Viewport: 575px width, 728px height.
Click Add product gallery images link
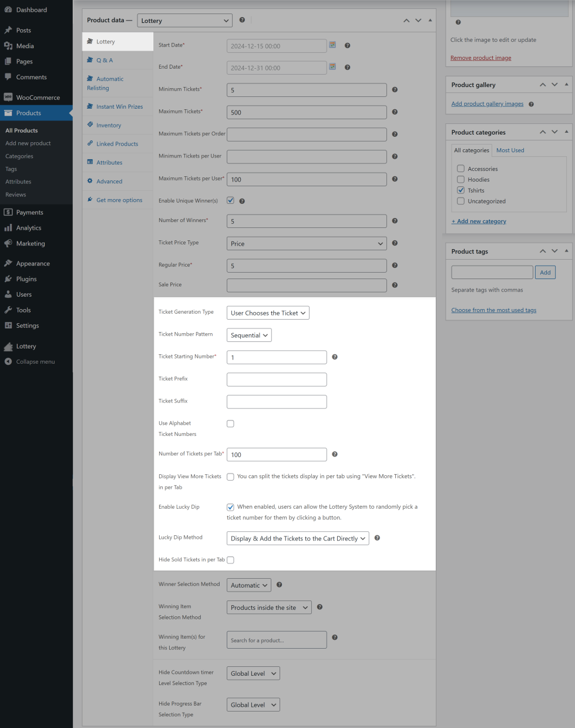[487, 104]
